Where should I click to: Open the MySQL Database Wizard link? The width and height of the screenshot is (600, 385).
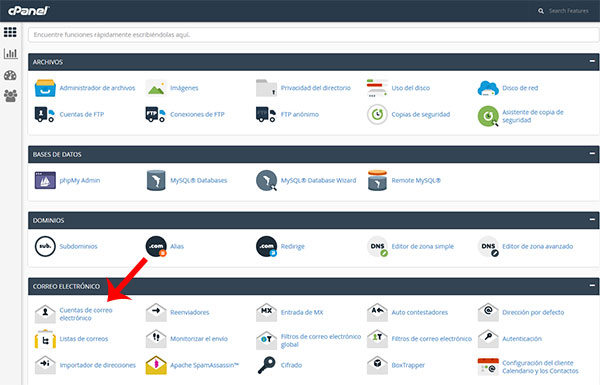coord(318,180)
